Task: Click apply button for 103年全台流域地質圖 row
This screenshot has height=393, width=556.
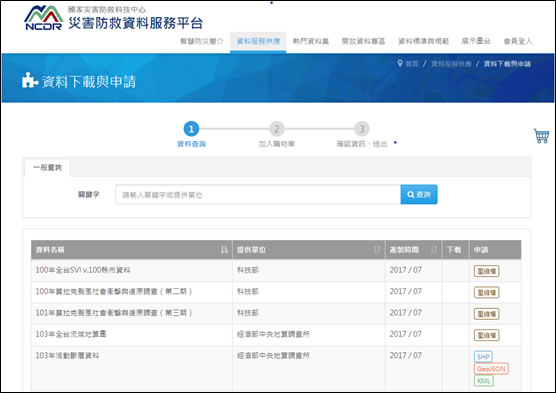Action: [x=486, y=335]
